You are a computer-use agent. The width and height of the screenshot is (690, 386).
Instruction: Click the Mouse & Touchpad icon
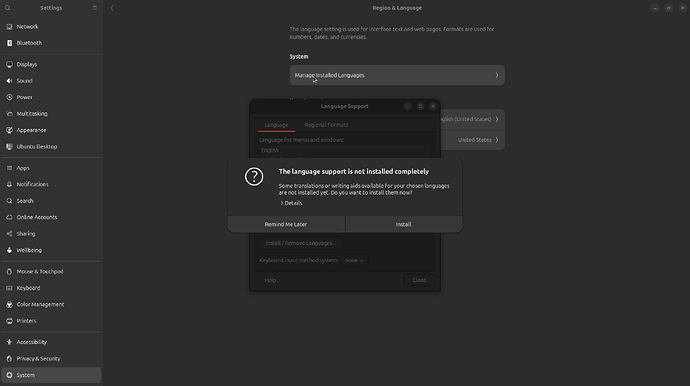click(9, 272)
